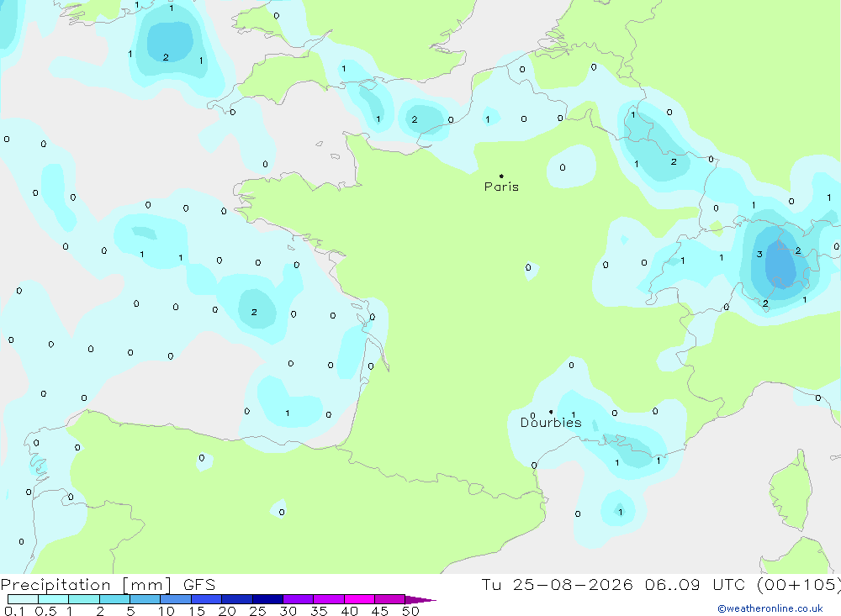841x616 pixels.
Task: Pick the 5–10 mm legend swatch
Action: [x=145, y=599]
